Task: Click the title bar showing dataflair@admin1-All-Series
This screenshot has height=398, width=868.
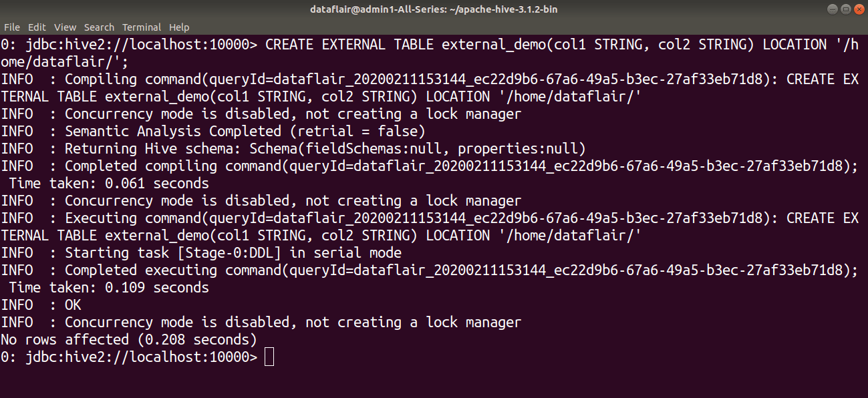Action: point(434,9)
